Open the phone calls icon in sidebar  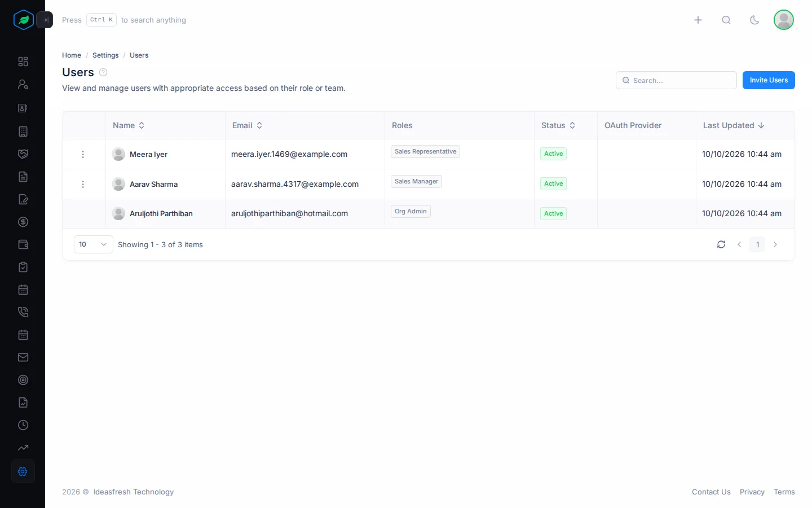(x=23, y=312)
